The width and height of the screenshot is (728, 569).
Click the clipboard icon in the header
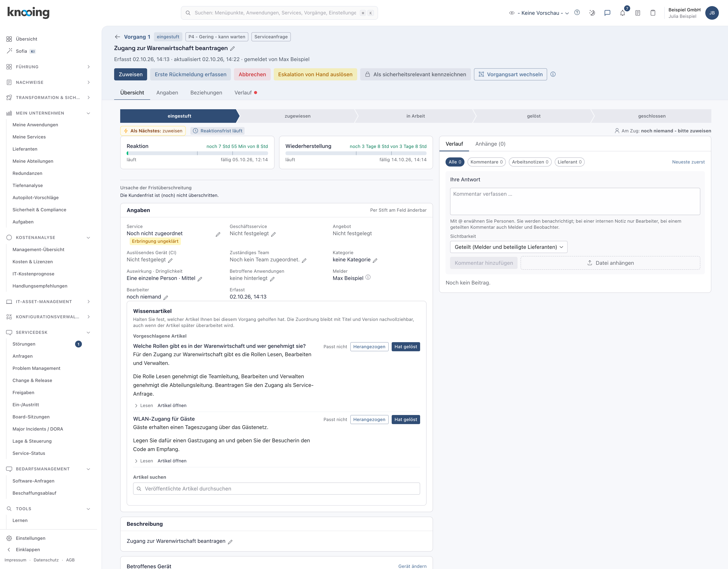(x=653, y=13)
